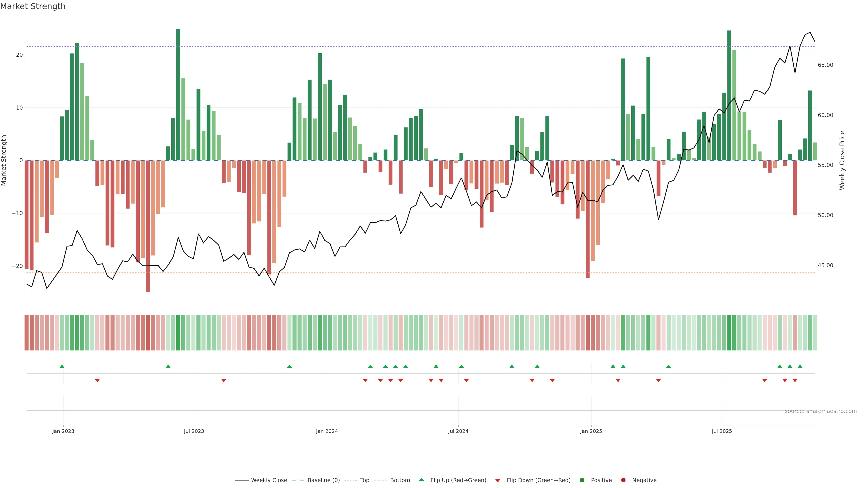Click the source: sharemaestro.com text
Screen dimensions: 868x488
(x=821, y=411)
